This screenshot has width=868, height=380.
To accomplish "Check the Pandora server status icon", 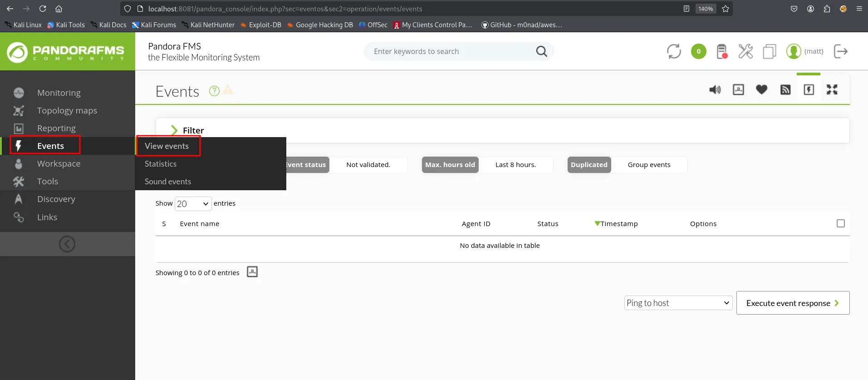I will (722, 51).
